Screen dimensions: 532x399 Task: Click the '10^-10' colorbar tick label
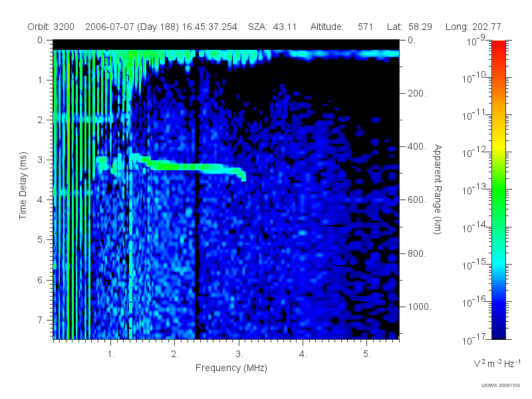[x=475, y=78]
